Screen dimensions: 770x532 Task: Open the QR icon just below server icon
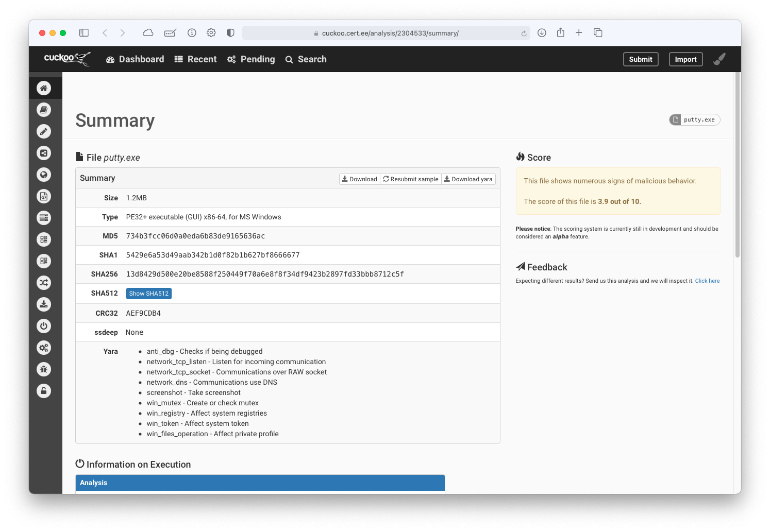pos(44,239)
